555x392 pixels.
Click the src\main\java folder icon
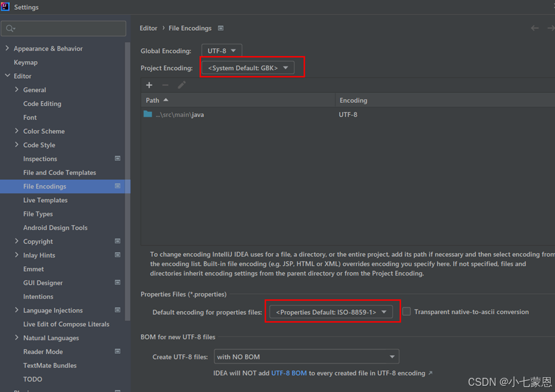pyautogui.click(x=147, y=114)
